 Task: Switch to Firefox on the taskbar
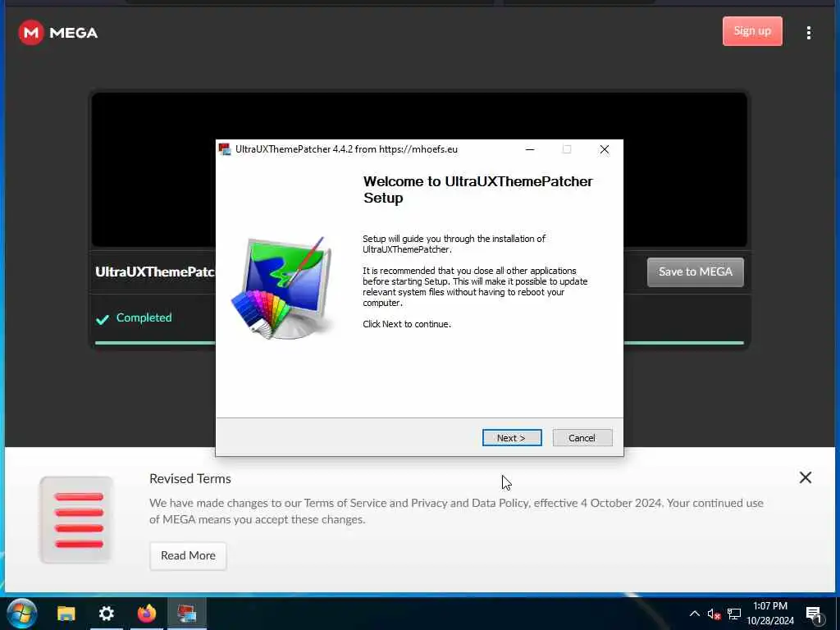[146, 614]
